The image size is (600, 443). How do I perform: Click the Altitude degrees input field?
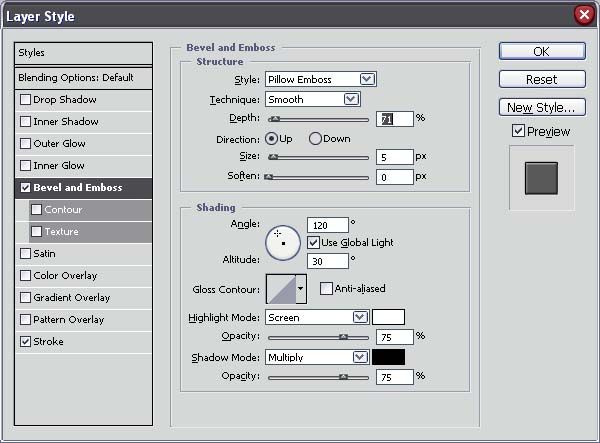(x=328, y=261)
